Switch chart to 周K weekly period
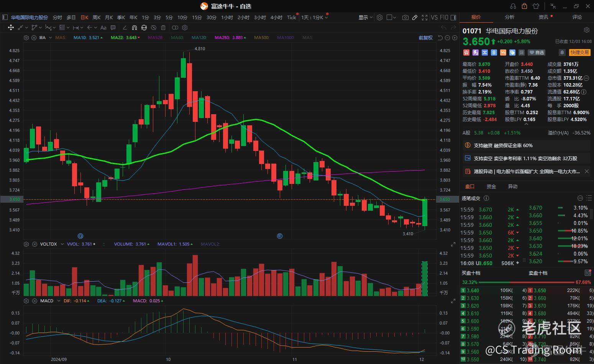The image size is (594, 364). (97, 17)
